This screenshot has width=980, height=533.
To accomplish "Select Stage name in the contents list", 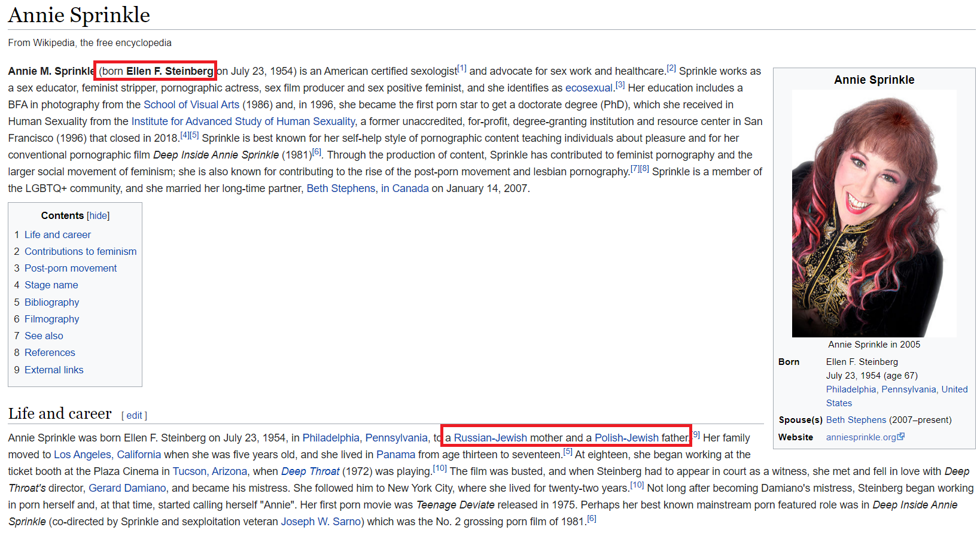I will [x=51, y=285].
